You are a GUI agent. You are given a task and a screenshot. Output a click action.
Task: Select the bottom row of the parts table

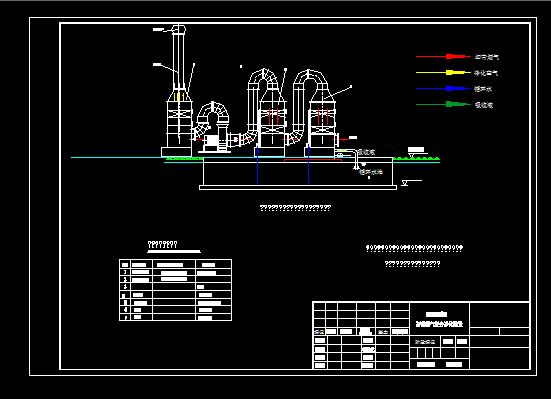tap(175, 317)
